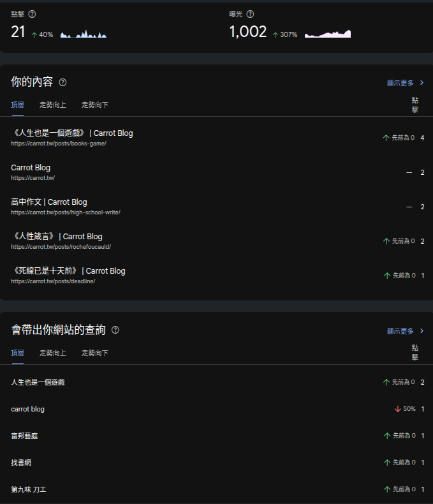This screenshot has width=433, height=504.
Task: Click the impressions sparkline chart beside 307%
Action: [x=328, y=34]
